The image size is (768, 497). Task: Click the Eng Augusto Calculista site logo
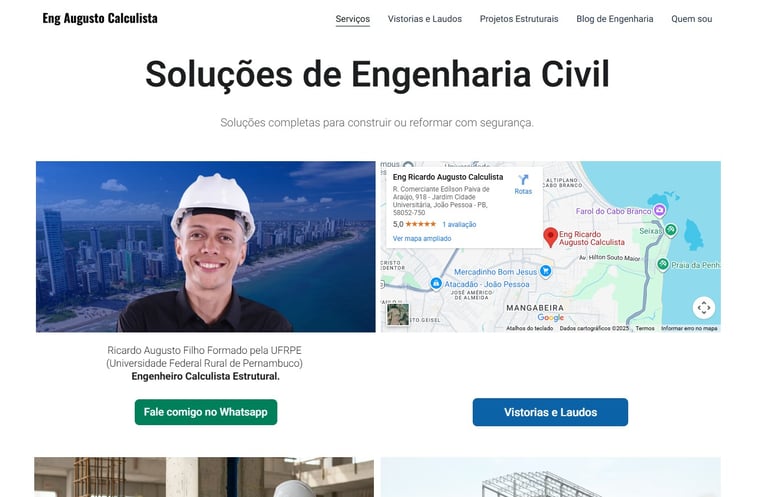[x=100, y=19]
